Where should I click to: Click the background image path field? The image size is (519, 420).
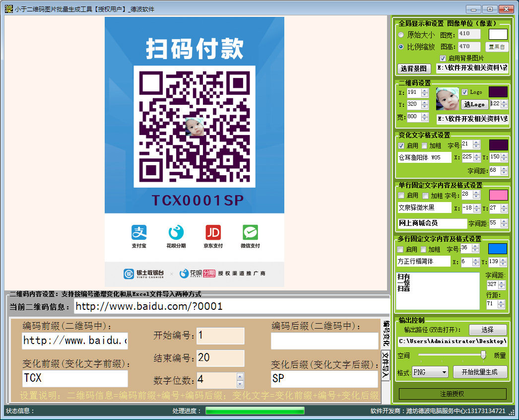pos(472,68)
